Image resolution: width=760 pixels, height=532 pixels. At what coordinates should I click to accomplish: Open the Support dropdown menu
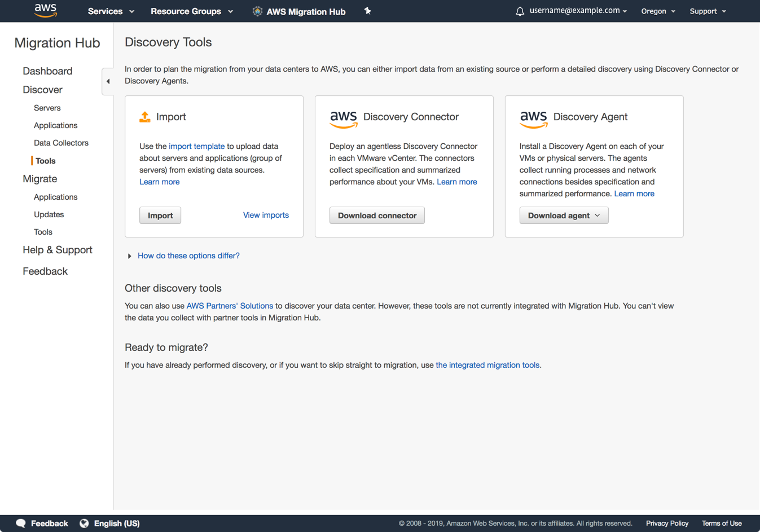[708, 11]
